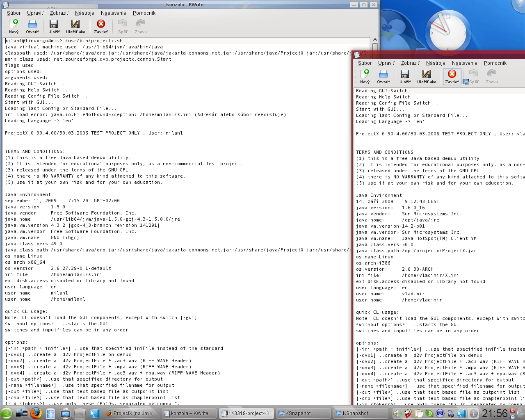525x420 pixels.
Task: Switch to konzola – KWrite taskbar entry
Action: (x=189, y=413)
